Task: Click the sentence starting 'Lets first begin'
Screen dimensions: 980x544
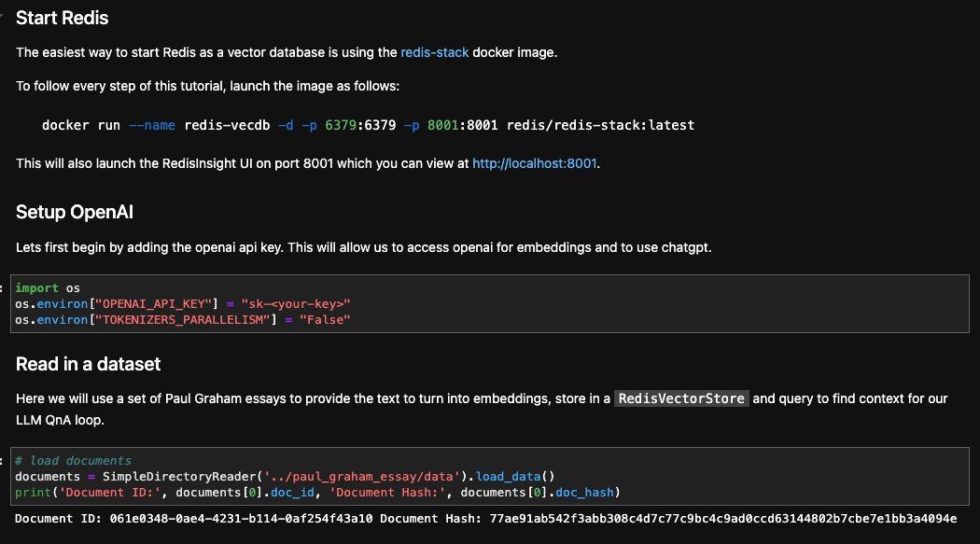Action: coord(364,247)
